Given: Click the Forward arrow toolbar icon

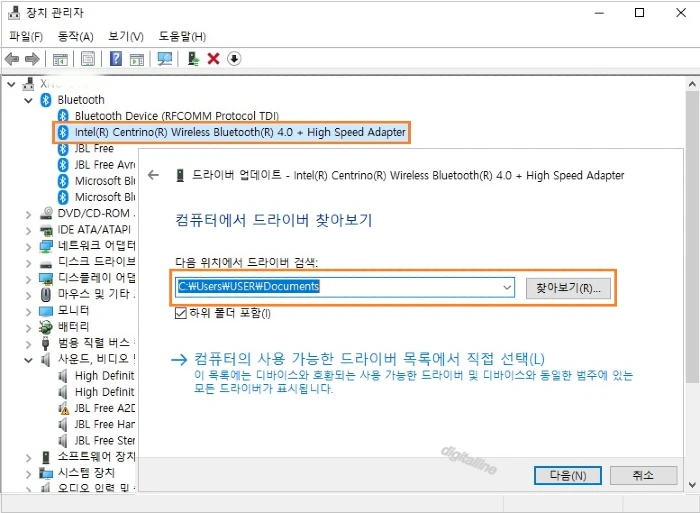Looking at the screenshot, I should coord(32,59).
